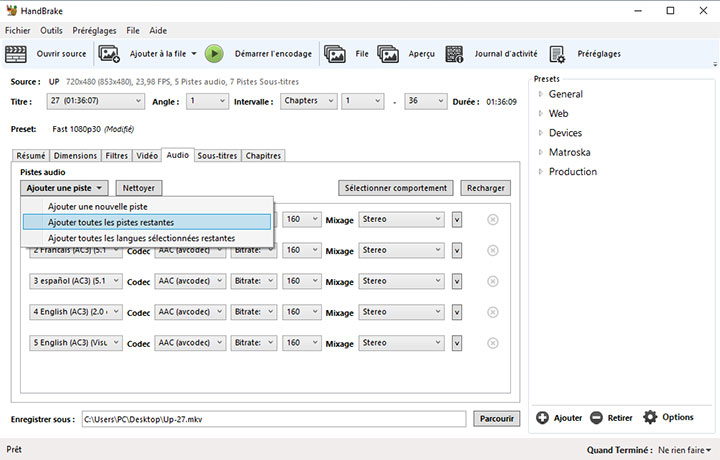This screenshot has height=460, width=720.
Task: Open the Intervalle Chapters dropdown
Action: pos(309,101)
